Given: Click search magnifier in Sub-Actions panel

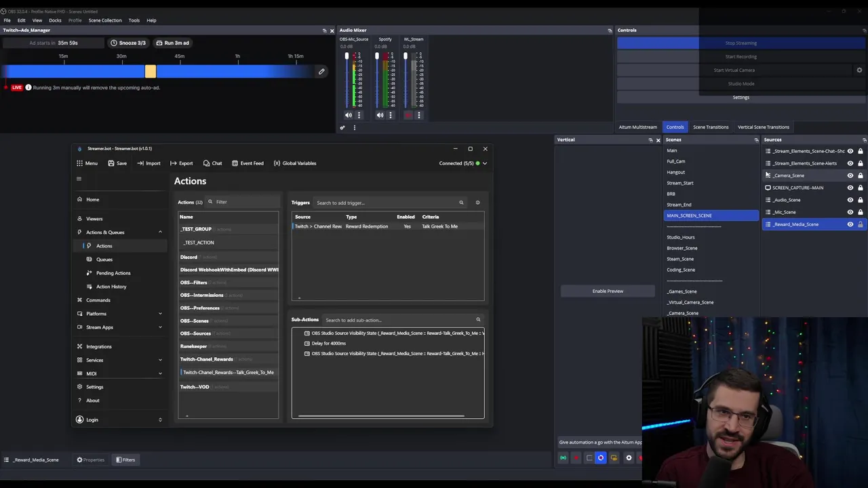Looking at the screenshot, I should click(478, 320).
